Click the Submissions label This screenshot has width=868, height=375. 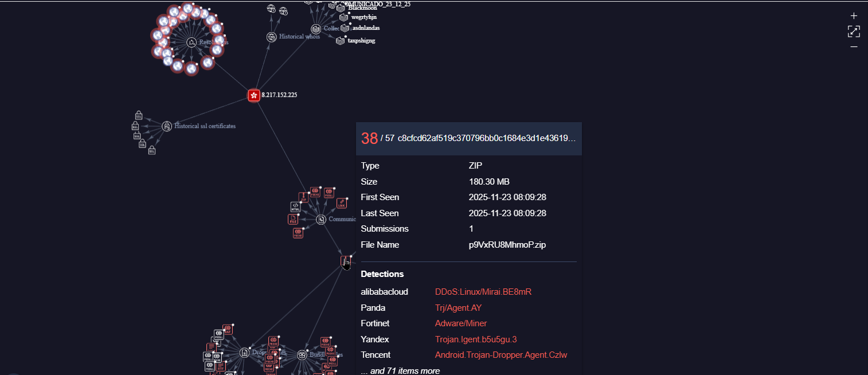(385, 229)
